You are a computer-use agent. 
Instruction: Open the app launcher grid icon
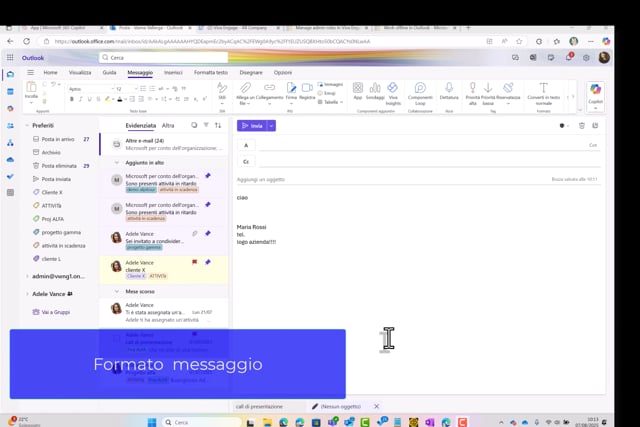tap(10, 58)
